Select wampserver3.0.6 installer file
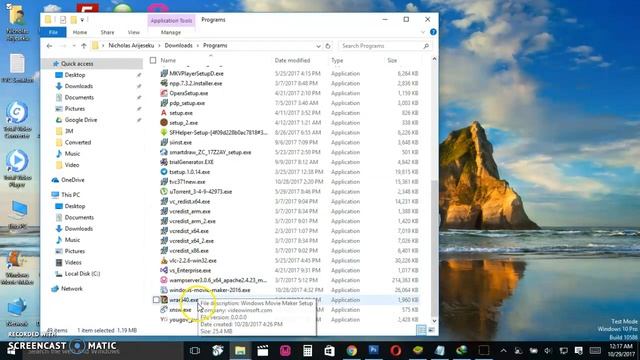640x360 pixels. coord(218,280)
